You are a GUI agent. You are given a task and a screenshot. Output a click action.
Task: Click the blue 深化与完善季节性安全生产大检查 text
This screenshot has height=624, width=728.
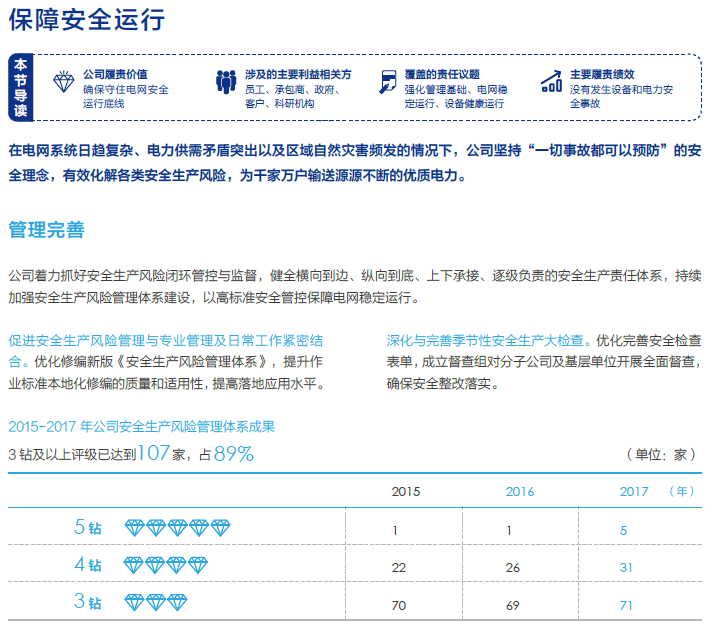[487, 339]
